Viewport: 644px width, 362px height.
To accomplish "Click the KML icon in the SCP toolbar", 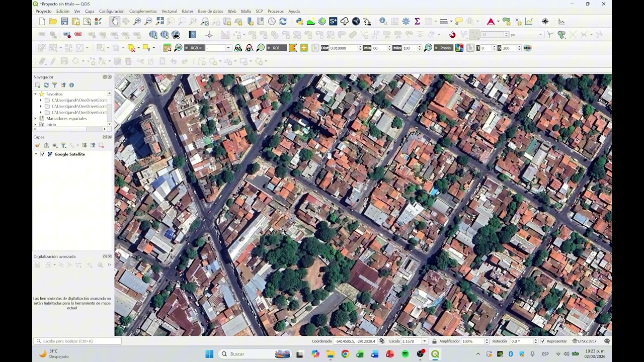I will [527, 48].
